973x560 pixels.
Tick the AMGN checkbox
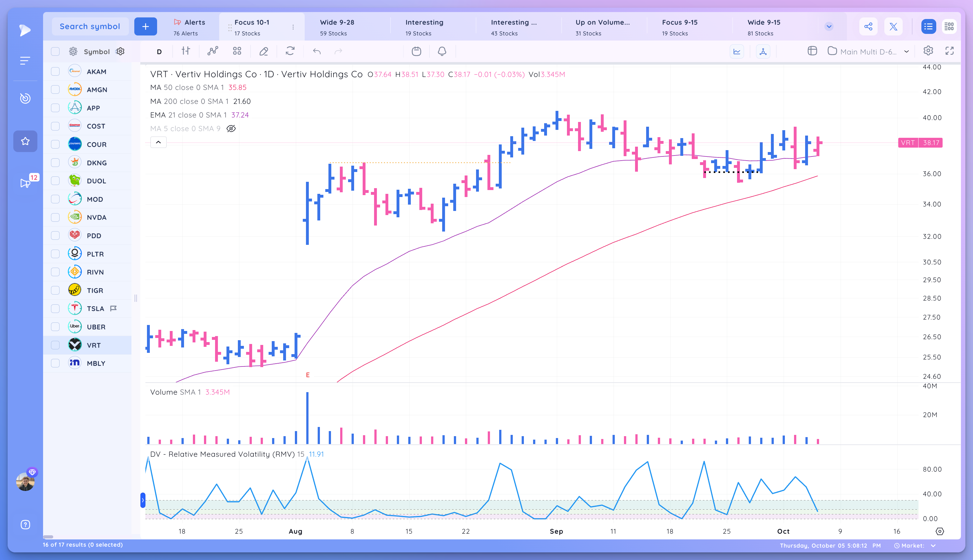pyautogui.click(x=55, y=90)
